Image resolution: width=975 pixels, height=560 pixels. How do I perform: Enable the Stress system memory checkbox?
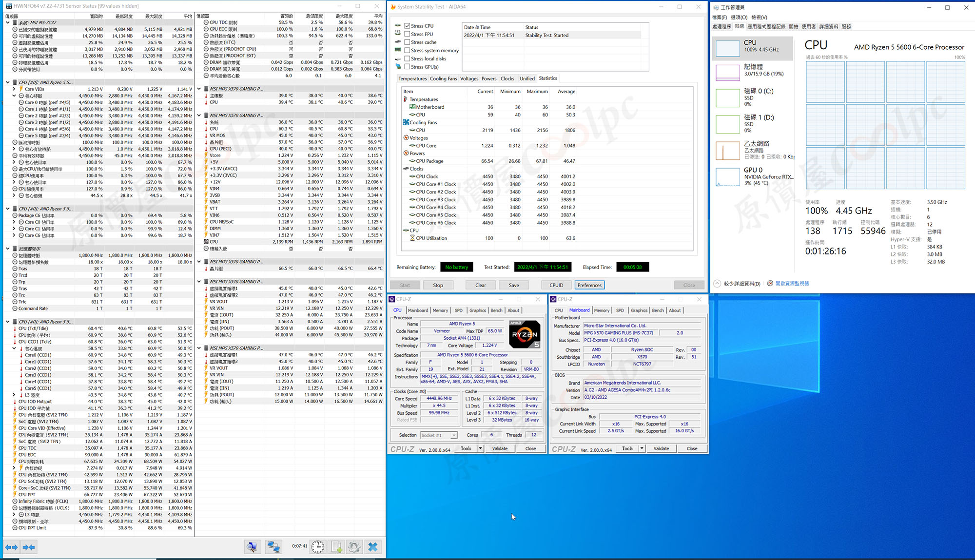tap(407, 50)
